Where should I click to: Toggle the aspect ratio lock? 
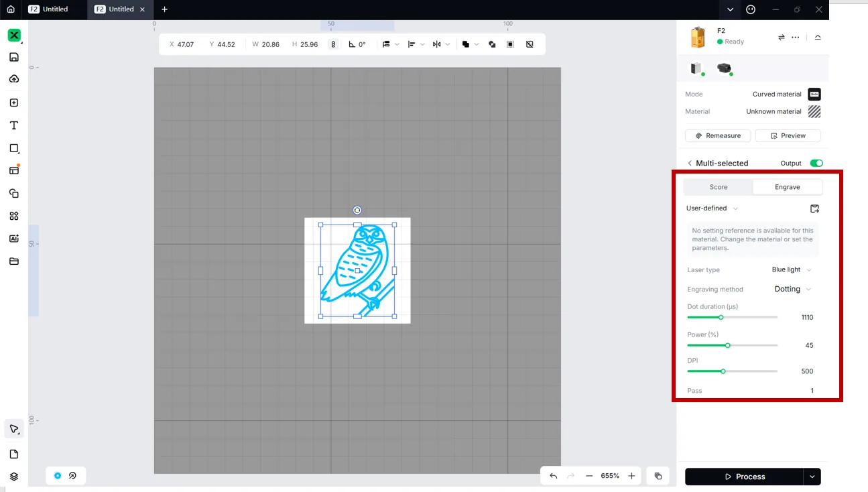tap(333, 44)
